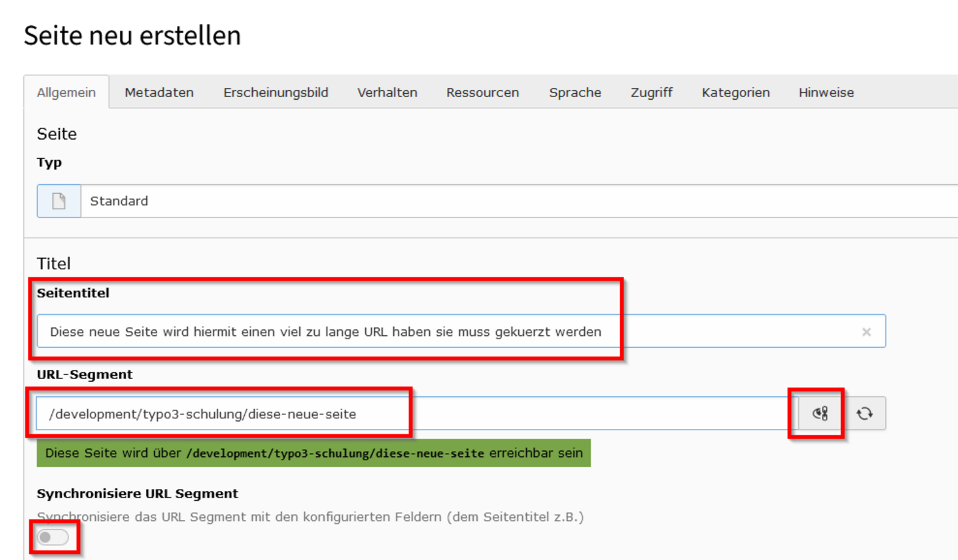The image size is (958, 560).
Task: Select the Sprache tab
Action: tap(575, 92)
